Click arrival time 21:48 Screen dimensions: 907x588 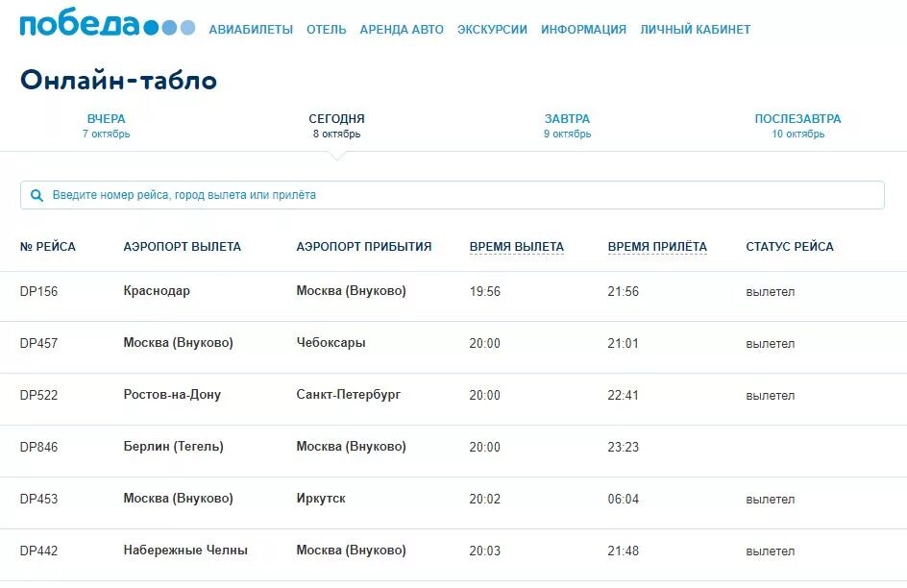pyautogui.click(x=623, y=551)
